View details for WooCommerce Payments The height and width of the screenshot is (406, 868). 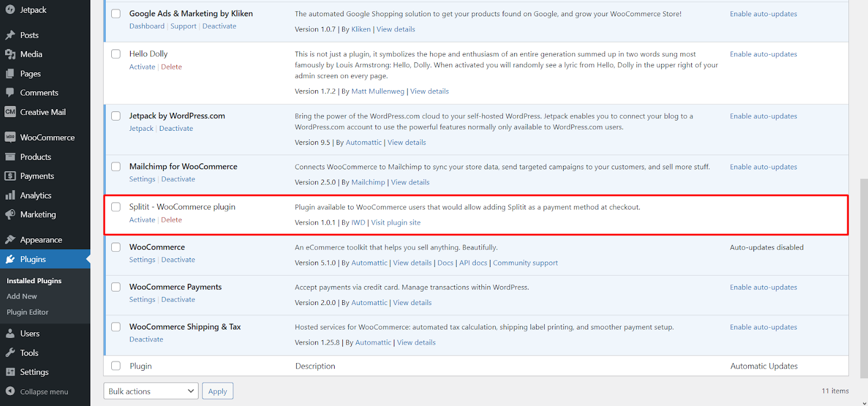point(412,303)
